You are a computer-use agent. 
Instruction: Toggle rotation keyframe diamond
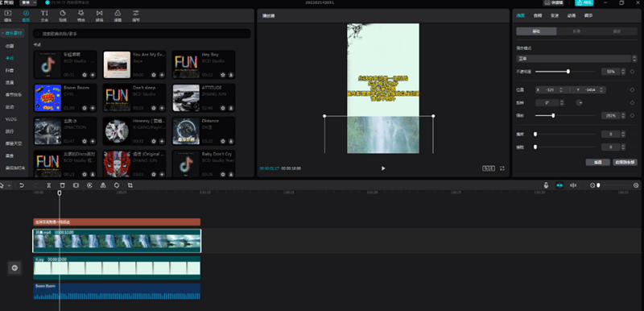point(633,102)
